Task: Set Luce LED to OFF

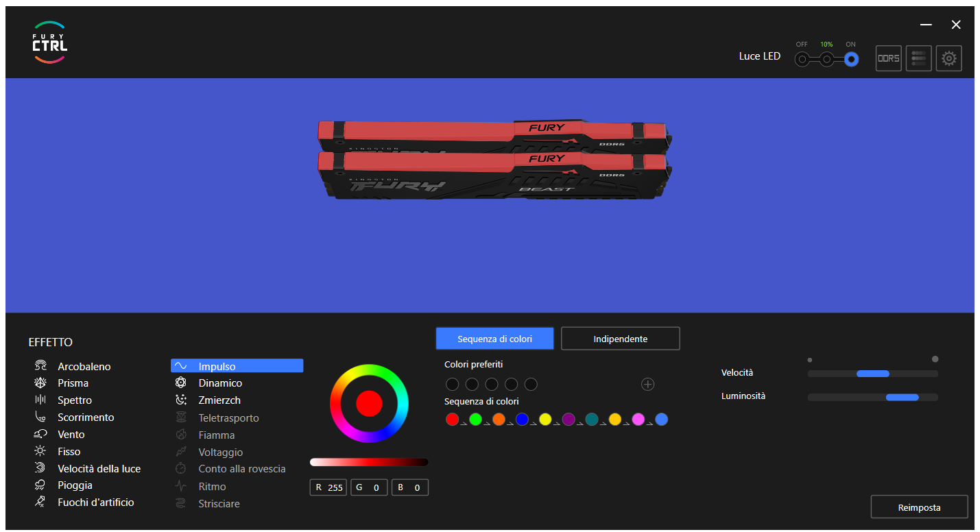Action: (802, 60)
